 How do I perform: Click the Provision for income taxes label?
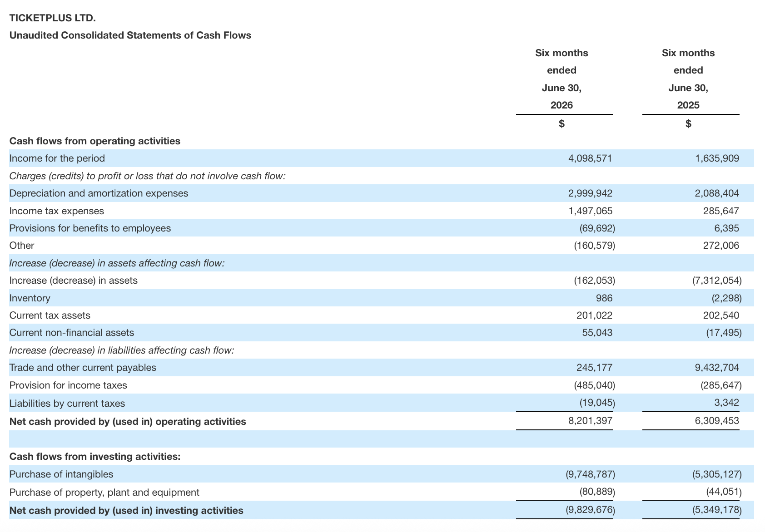click(68, 385)
